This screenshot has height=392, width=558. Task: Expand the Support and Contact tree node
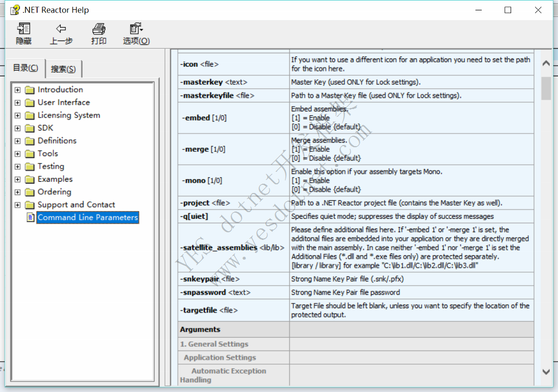(17, 206)
